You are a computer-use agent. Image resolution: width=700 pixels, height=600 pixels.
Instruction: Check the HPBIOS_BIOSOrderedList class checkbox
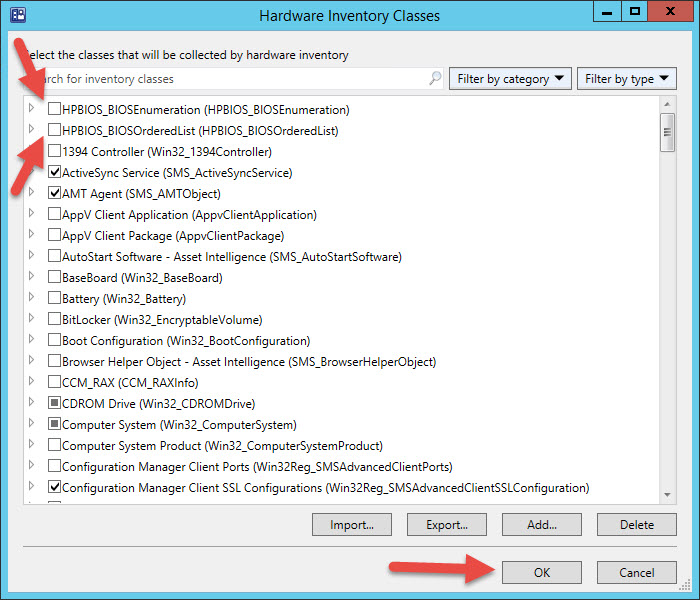pos(54,131)
